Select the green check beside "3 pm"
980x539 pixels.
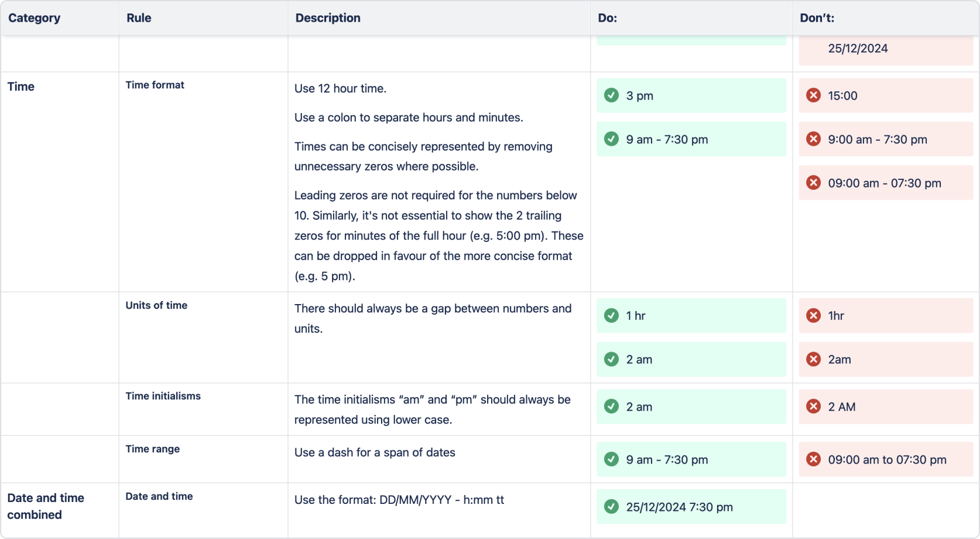point(612,95)
